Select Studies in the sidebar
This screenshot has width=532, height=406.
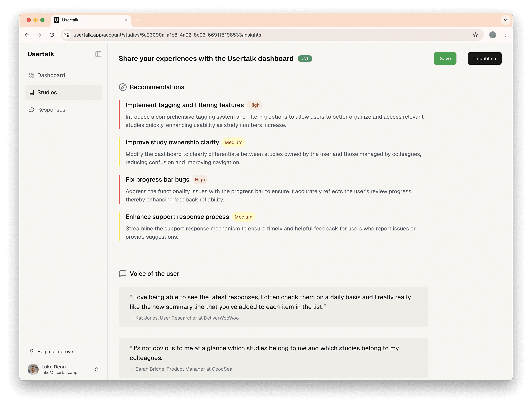(63, 93)
